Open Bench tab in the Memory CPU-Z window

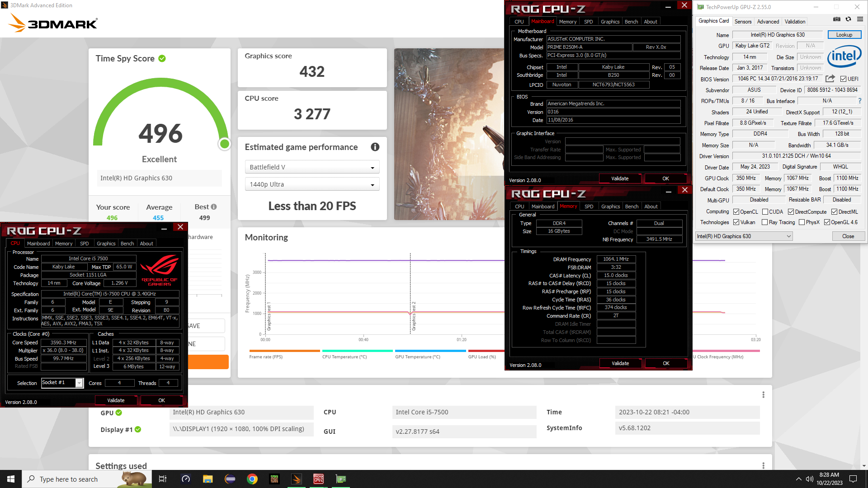point(632,206)
